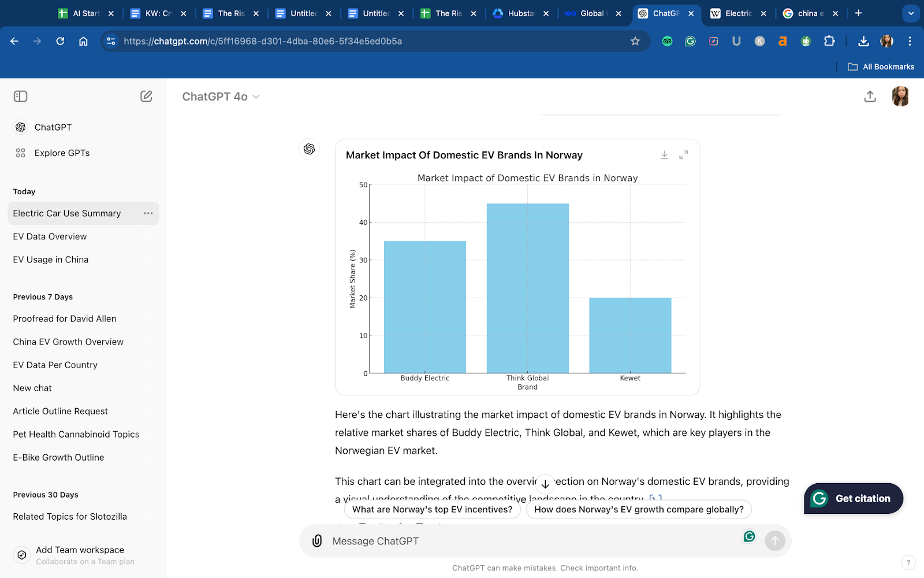Viewport: 924px width, 578px height.
Task: Open browser downloads
Action: click(x=863, y=41)
